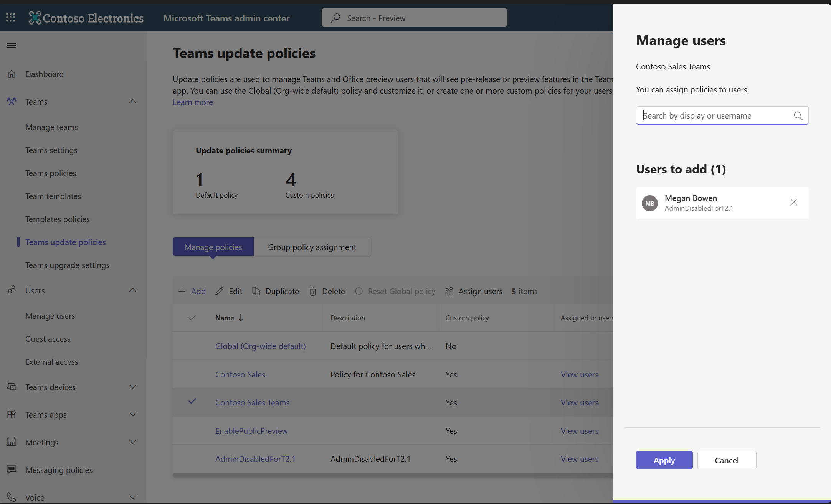
Task: Click the Assign users icon
Action: tap(449, 290)
